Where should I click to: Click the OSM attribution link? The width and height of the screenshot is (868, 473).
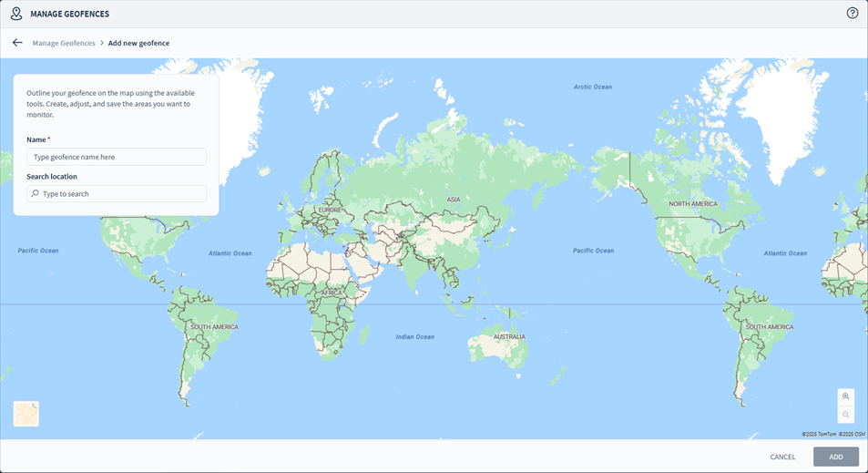853,435
